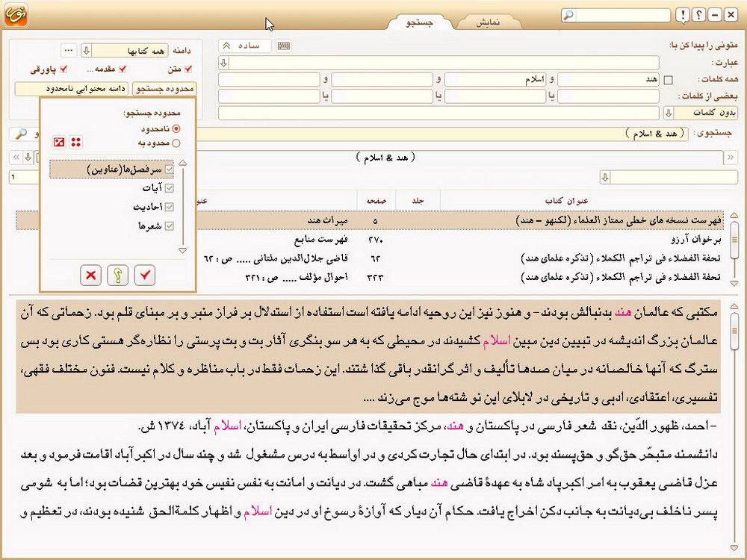
Task: Click the red invert-selection icon
Action: 59,142
